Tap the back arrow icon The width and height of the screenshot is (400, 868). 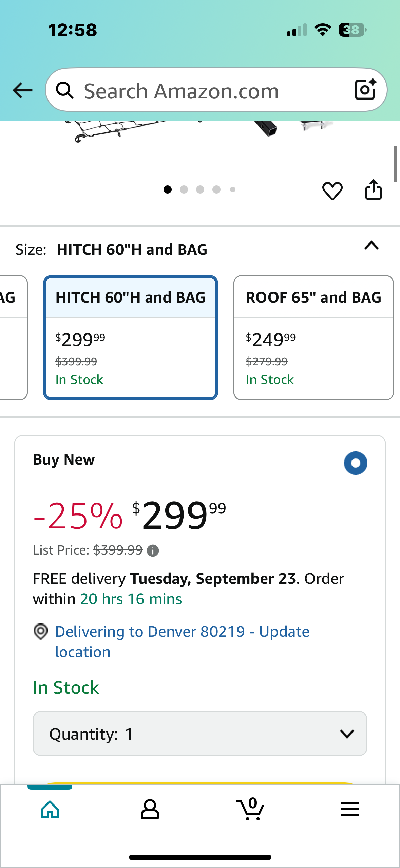[22, 90]
